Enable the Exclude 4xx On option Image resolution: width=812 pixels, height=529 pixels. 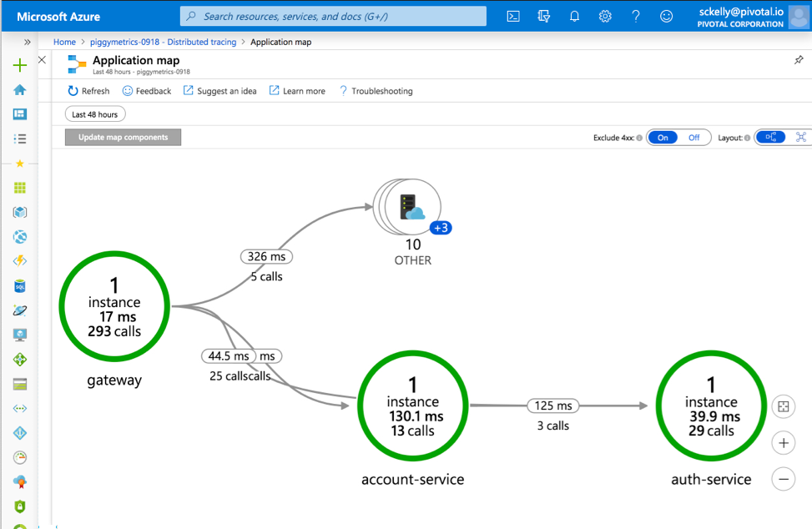point(663,137)
